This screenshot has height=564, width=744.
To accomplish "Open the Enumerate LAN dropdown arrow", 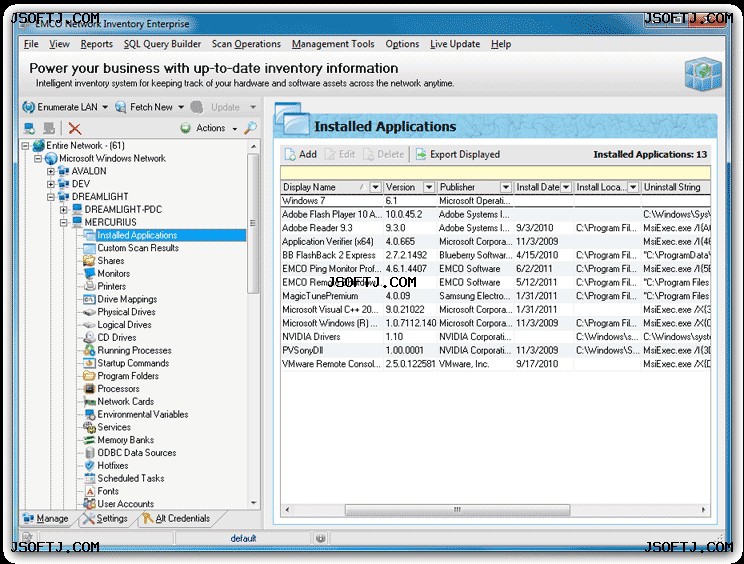I will tap(105, 107).
